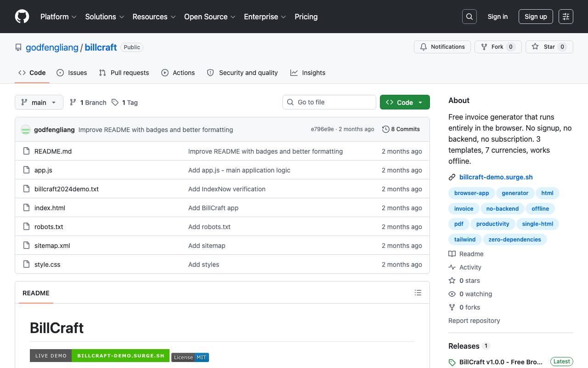Click the tag icon next to 1 Tag
The width and height of the screenshot is (588, 368).
pos(115,102)
